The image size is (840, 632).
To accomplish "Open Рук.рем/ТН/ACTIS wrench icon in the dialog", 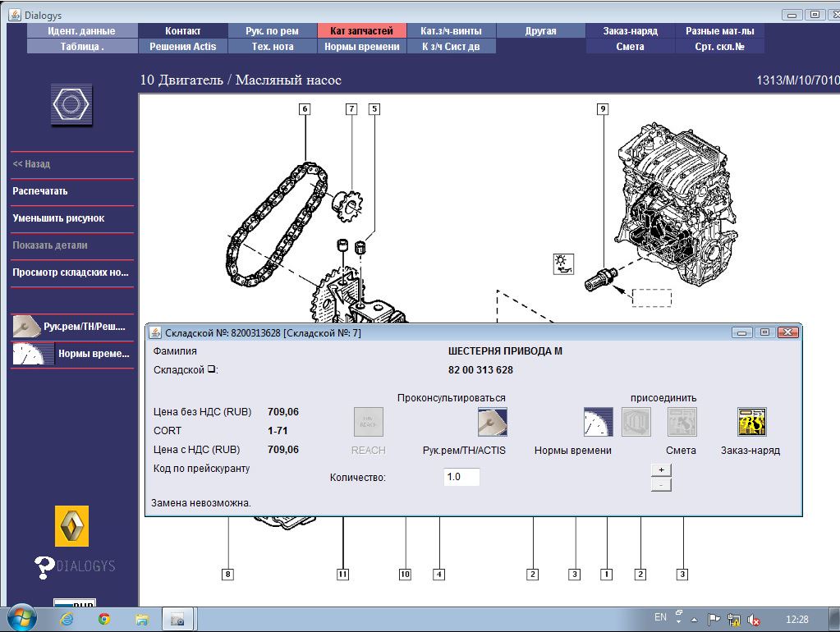I will click(x=493, y=422).
